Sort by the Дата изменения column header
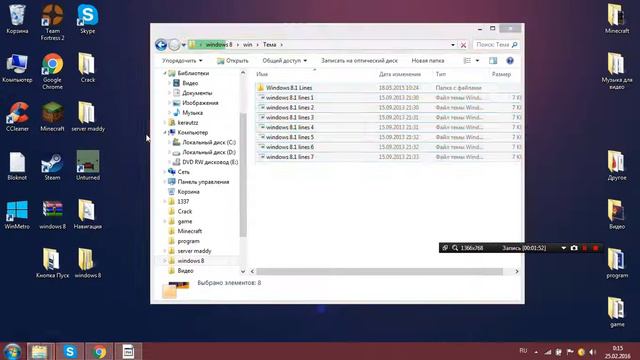Viewport: 640px width, 360px height. (x=400, y=74)
